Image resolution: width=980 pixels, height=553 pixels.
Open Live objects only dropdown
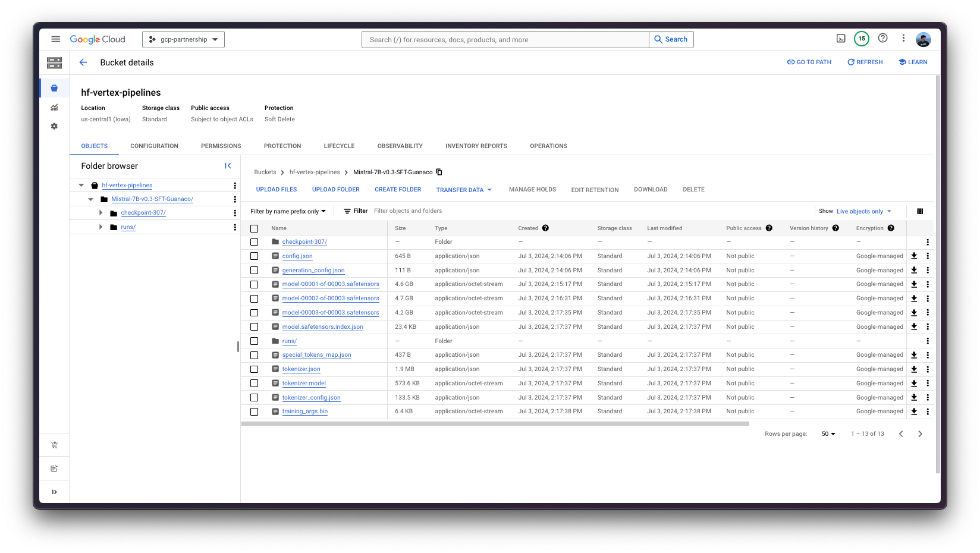(864, 212)
